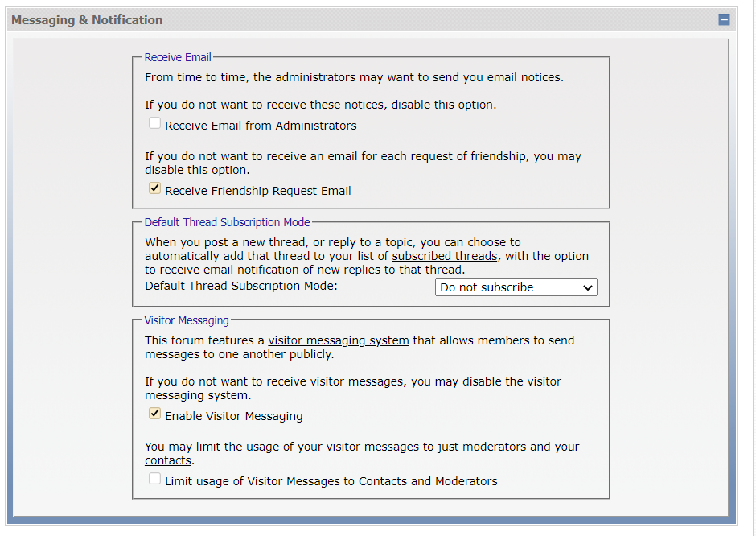The image size is (756, 536).
Task: Follow the visitor messaging system link
Action: tap(339, 340)
